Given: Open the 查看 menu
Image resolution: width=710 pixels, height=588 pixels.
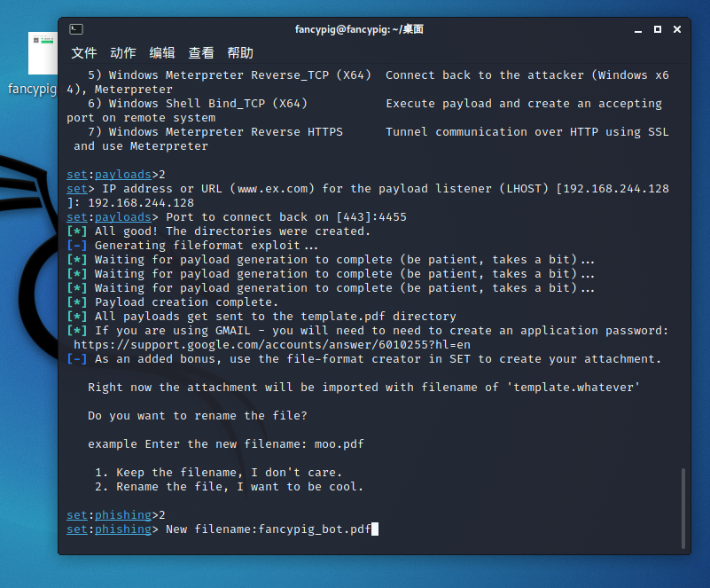Looking at the screenshot, I should click(201, 53).
